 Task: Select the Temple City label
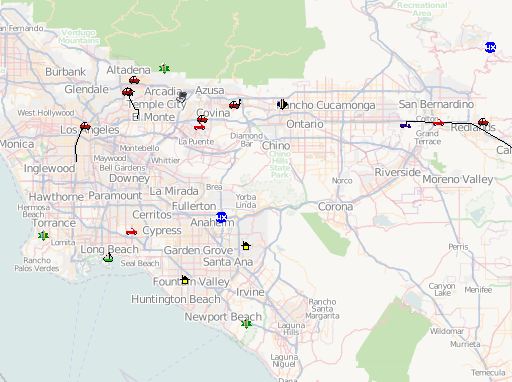pyautogui.click(x=157, y=104)
